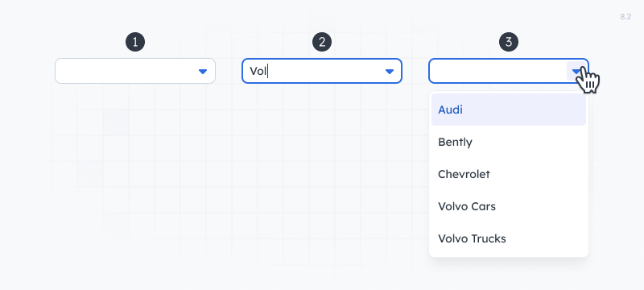
Task: Click the dark circled number 2 badge
Action: (322, 42)
